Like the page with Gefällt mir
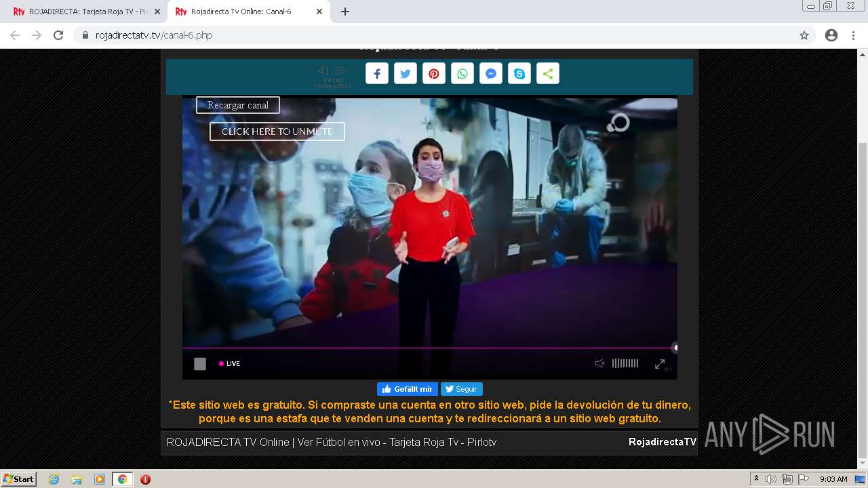Image resolution: width=868 pixels, height=488 pixels. click(x=408, y=389)
